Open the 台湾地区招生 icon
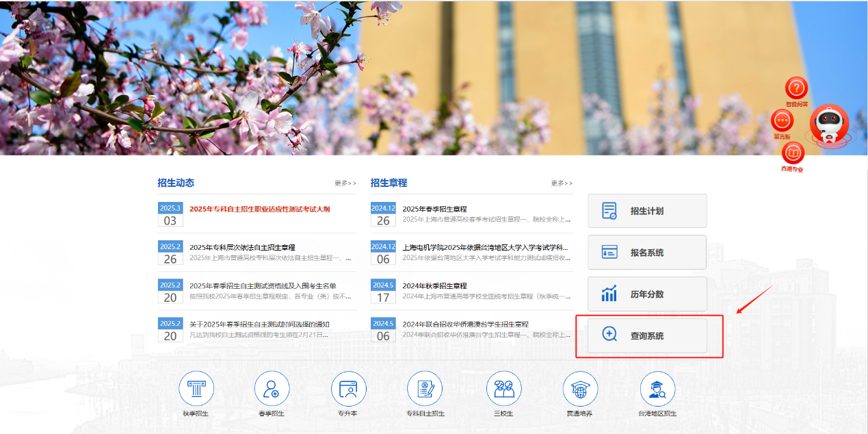The image size is (868, 434). (x=657, y=389)
